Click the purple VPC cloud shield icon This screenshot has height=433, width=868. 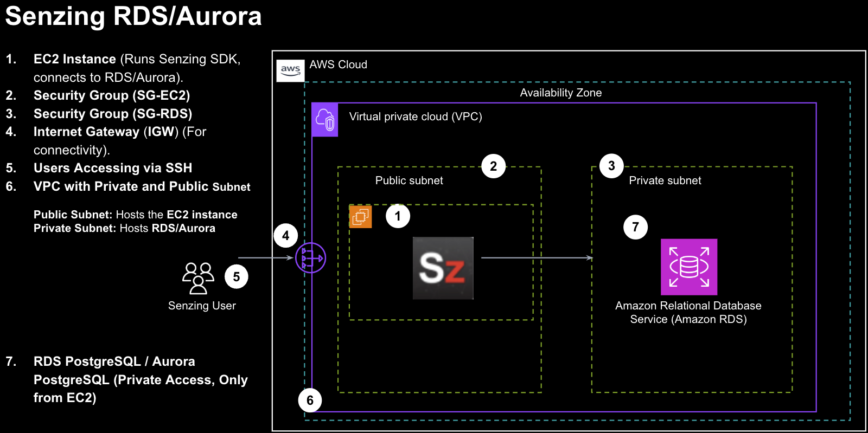(x=325, y=120)
